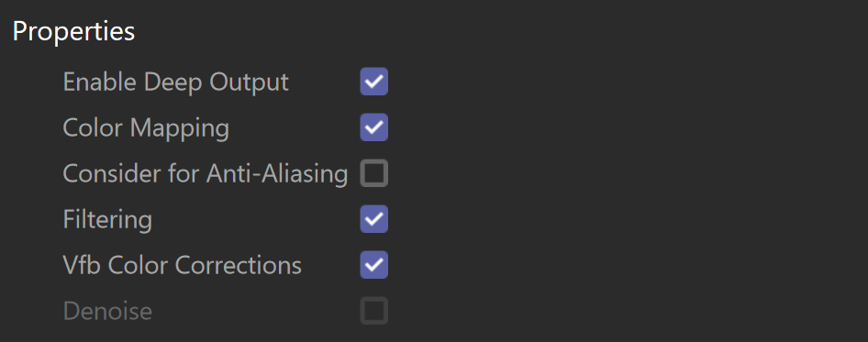Click the Consider for Anti-Aliasing label

tap(206, 174)
